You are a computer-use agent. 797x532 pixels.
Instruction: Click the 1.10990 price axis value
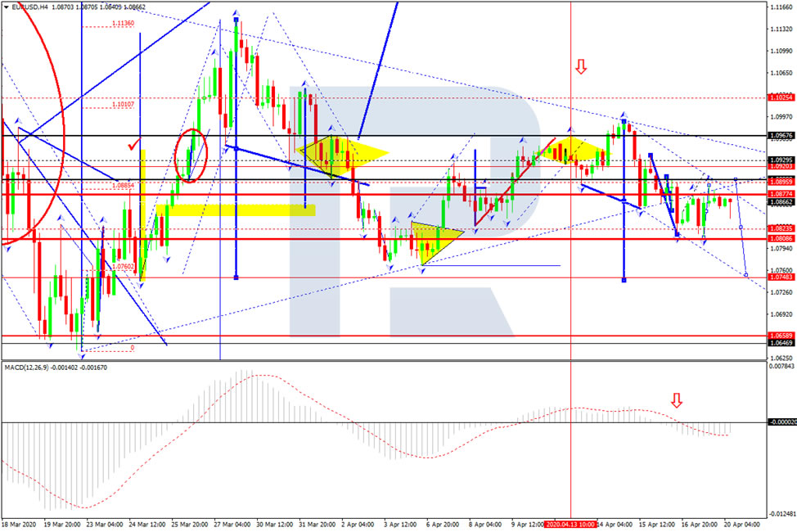(781, 51)
